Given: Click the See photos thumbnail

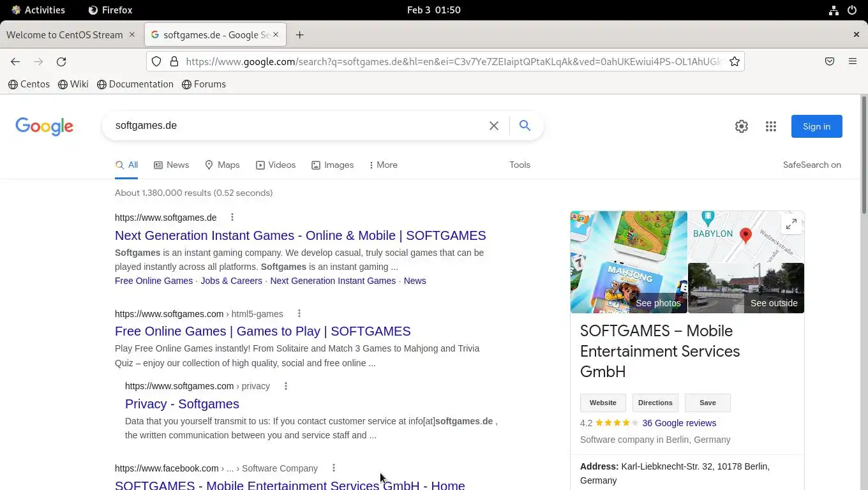Looking at the screenshot, I should click(629, 262).
